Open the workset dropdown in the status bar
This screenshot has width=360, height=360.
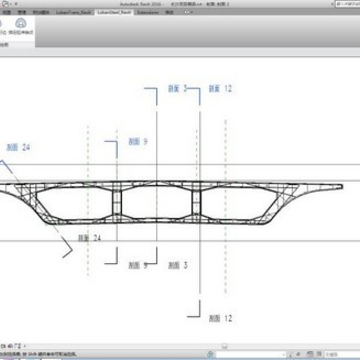251,354
